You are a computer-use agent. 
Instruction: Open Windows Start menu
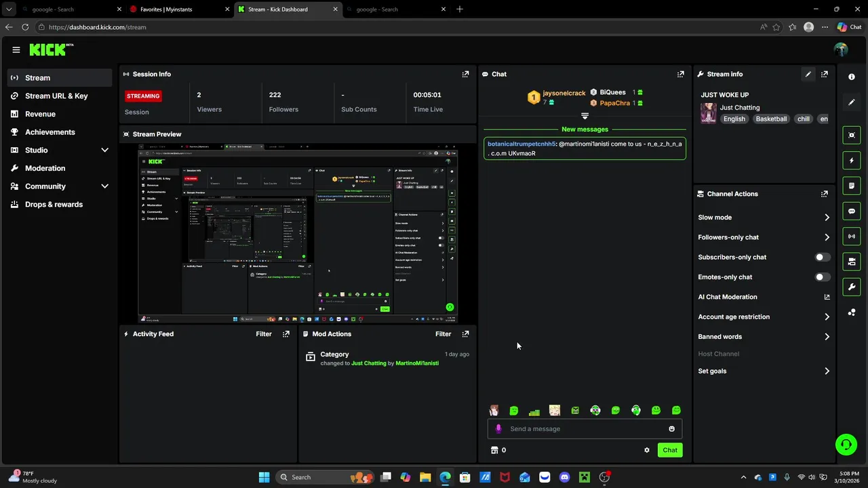[x=264, y=477]
